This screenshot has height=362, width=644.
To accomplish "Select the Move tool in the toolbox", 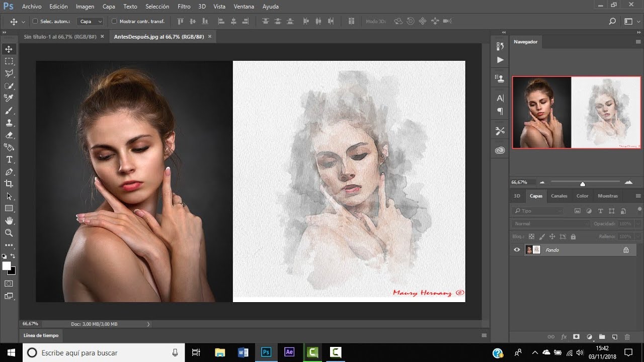I will click(9, 49).
